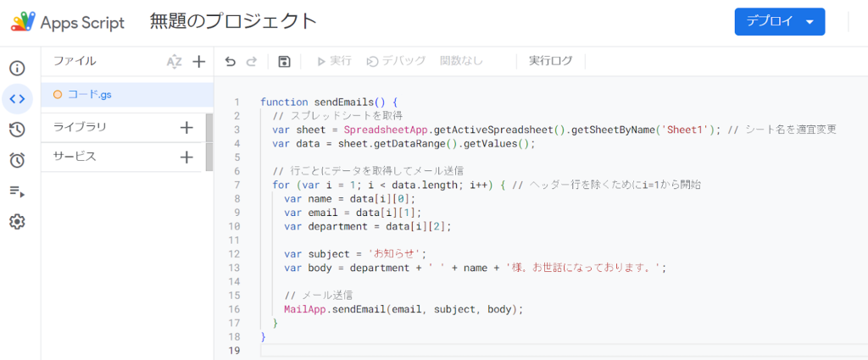Screen dimensions: 868x360
Task: Open Project Settings gear icon
Action: [x=17, y=222]
